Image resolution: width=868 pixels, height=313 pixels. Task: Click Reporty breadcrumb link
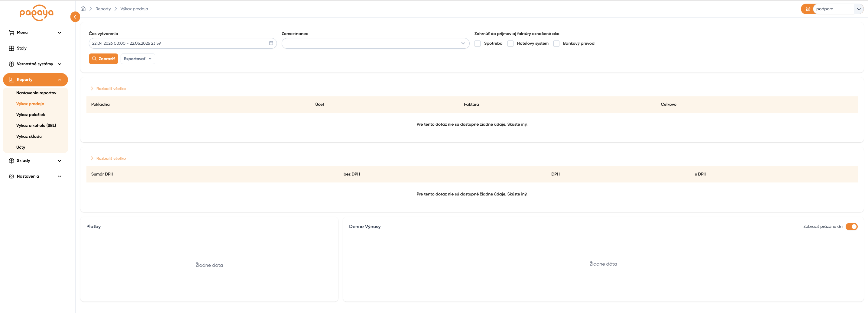(103, 9)
